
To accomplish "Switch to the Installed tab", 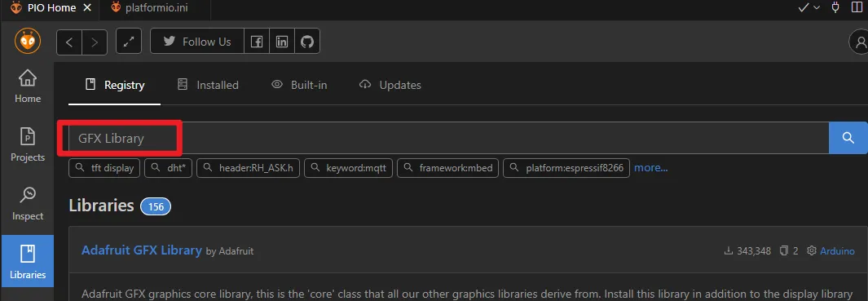I will point(208,85).
